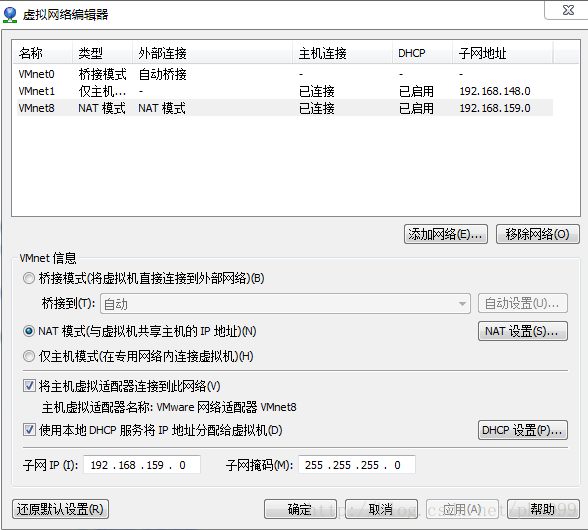The height and width of the screenshot is (530, 588).
Task: Open 帮助 button
Action: pos(543,509)
